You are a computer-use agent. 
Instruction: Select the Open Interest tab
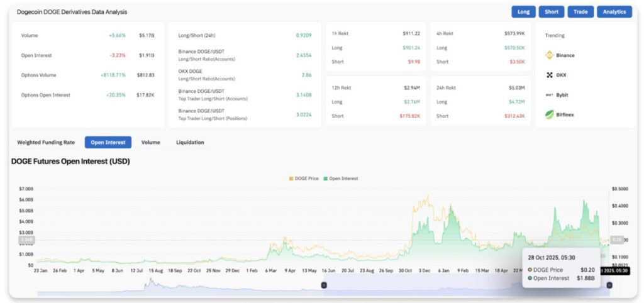coord(108,142)
